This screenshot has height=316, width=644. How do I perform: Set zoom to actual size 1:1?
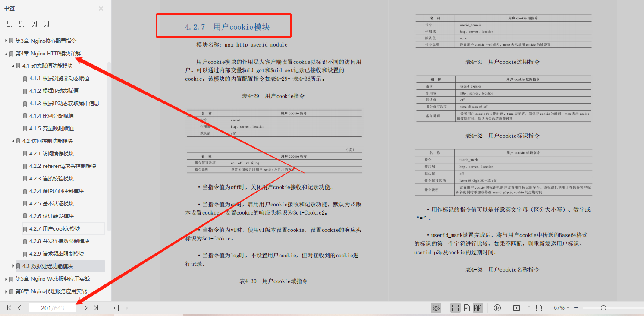pos(516,308)
